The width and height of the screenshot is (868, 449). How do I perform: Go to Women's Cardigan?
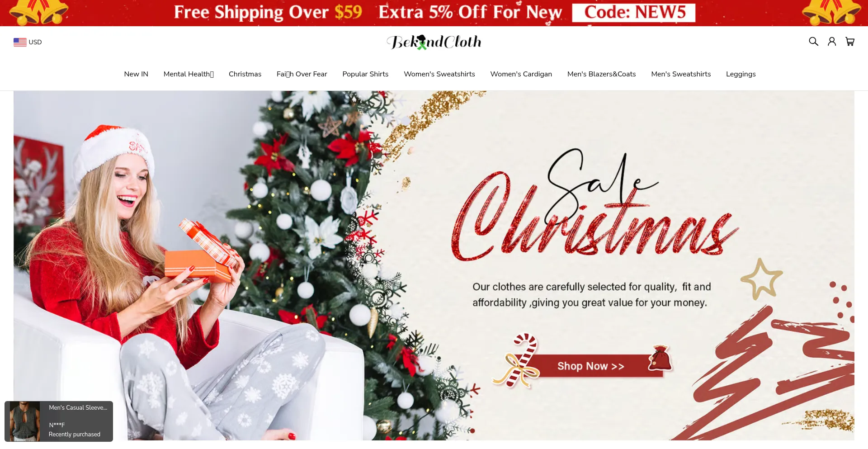coord(521,74)
